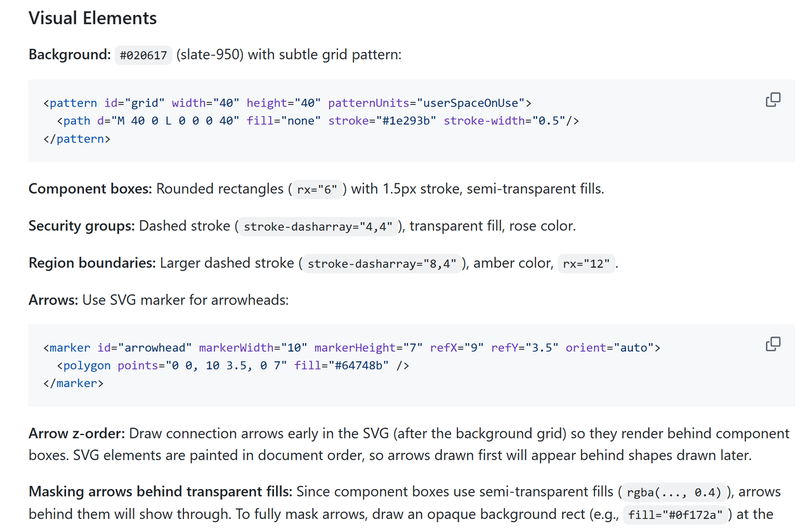Click the bold Security groups: label

click(82, 226)
